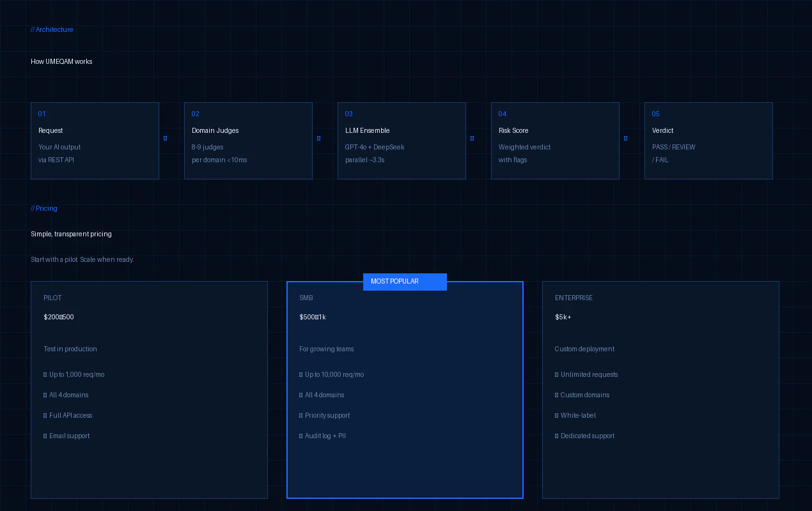Click the "How UMEQAM works" heading
This screenshot has height=511, width=812.
point(61,61)
